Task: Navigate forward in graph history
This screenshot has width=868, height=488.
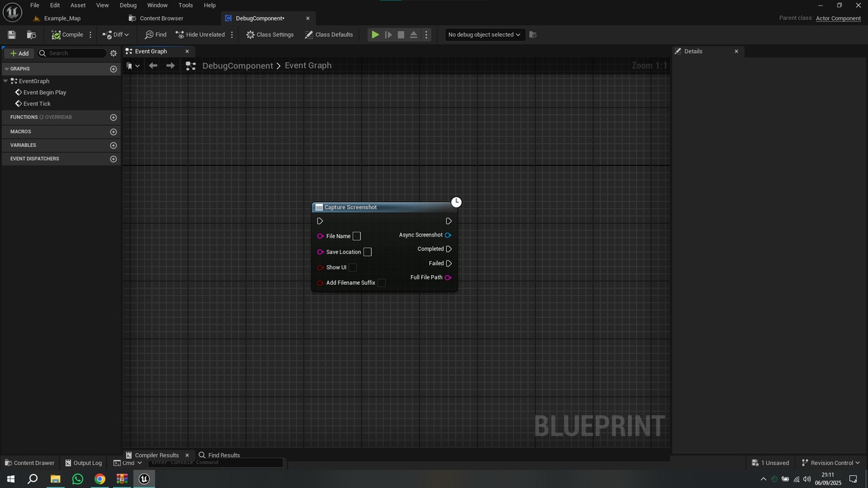Action: pos(170,66)
